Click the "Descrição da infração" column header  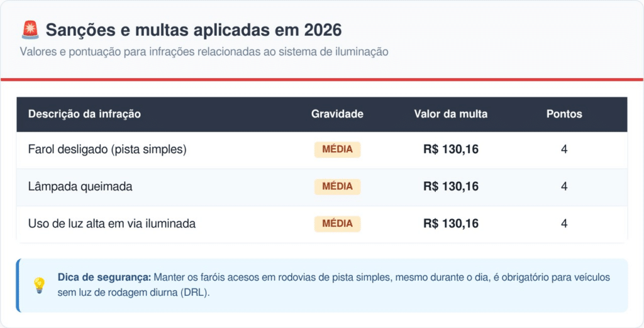click(84, 114)
